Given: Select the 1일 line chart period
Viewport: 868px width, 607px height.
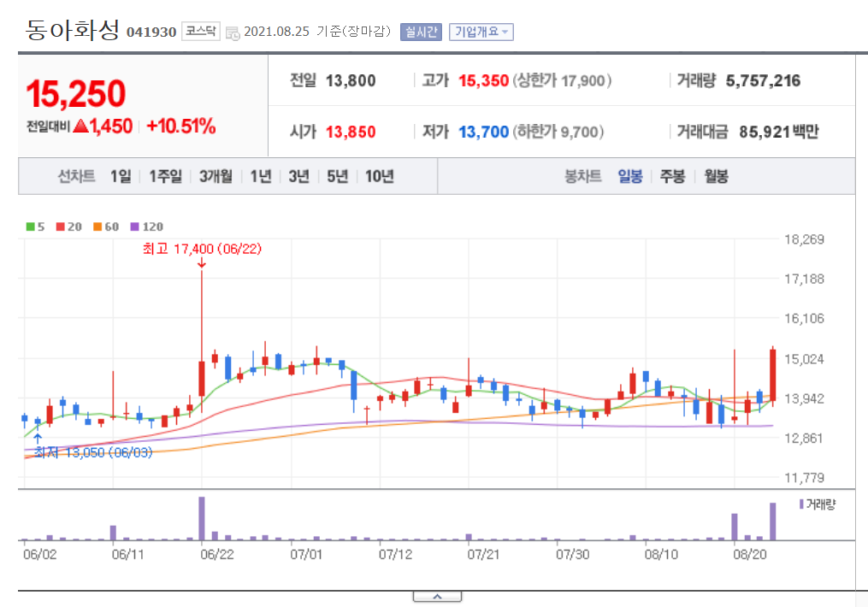Looking at the screenshot, I should coord(121,176).
